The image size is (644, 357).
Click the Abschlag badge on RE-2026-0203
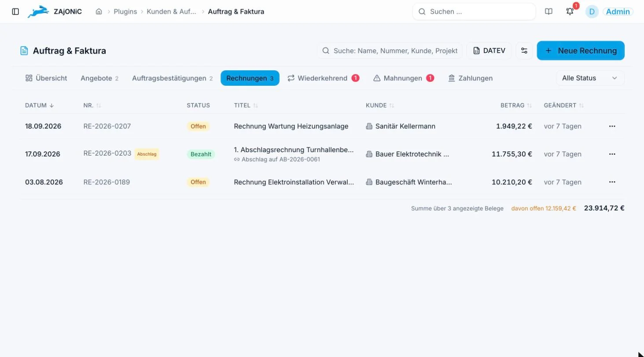click(x=147, y=154)
